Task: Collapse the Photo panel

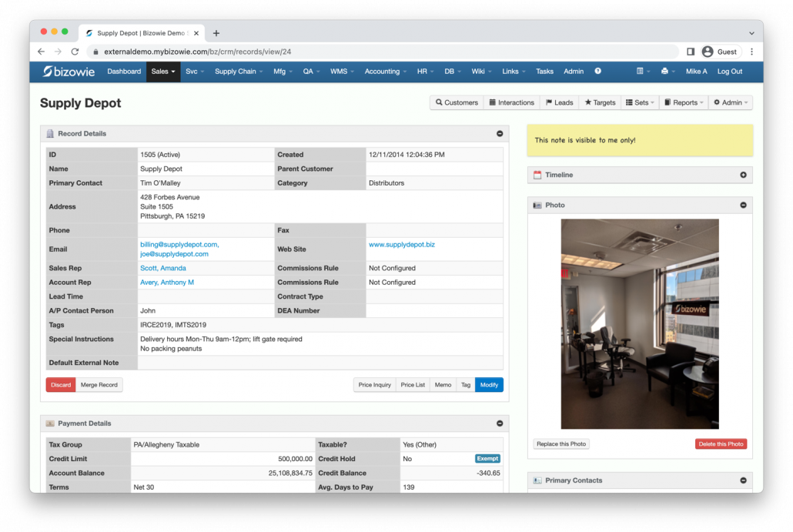Action: coord(743,206)
